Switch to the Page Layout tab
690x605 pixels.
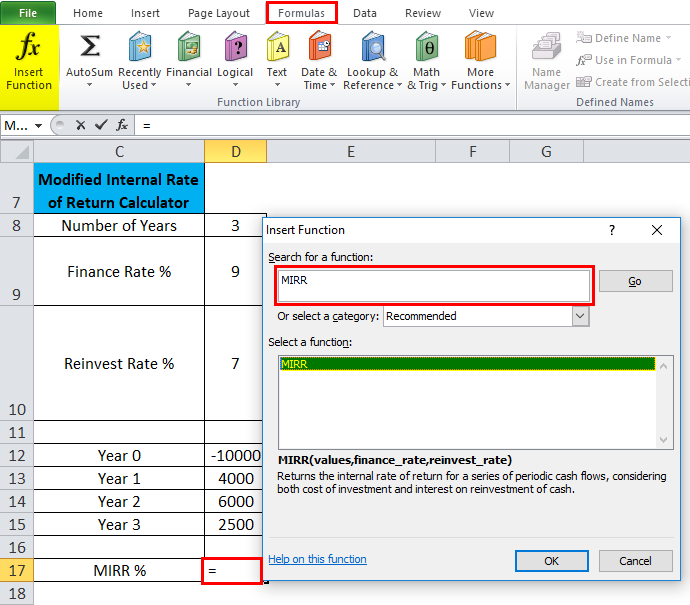click(219, 13)
